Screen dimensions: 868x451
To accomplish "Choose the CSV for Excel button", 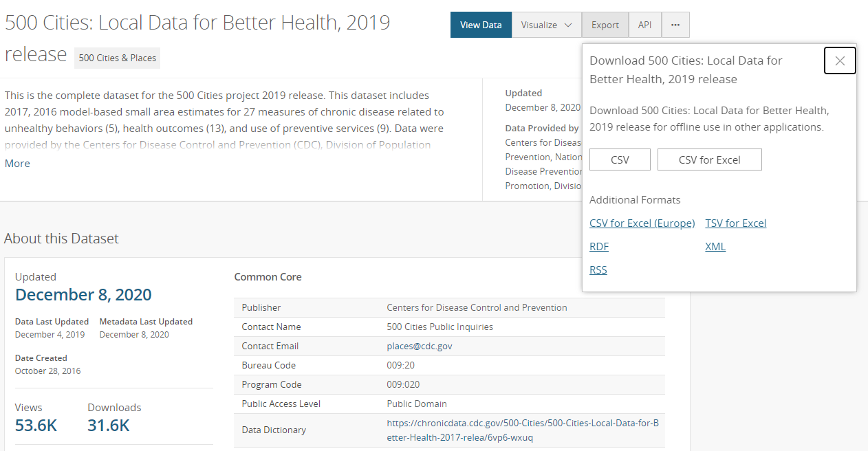I will (x=709, y=160).
